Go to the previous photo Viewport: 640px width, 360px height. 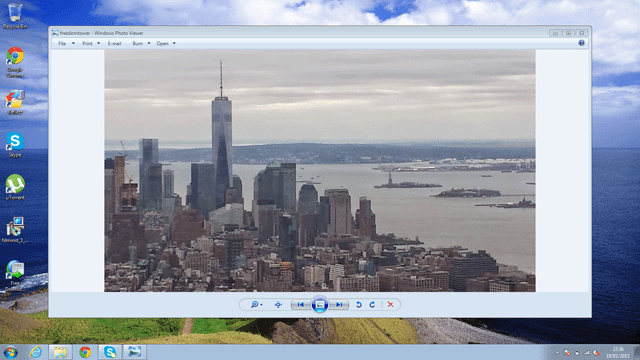(x=301, y=304)
